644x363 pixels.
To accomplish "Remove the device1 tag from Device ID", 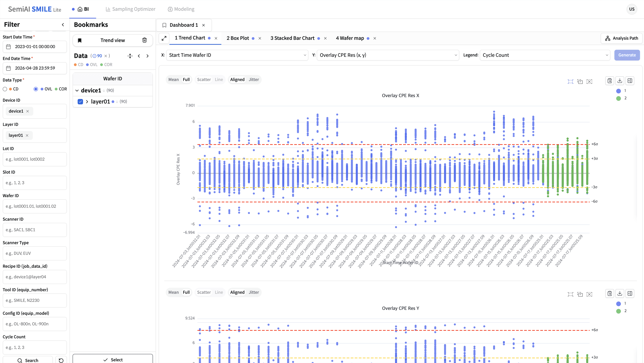I will pyautogui.click(x=28, y=111).
